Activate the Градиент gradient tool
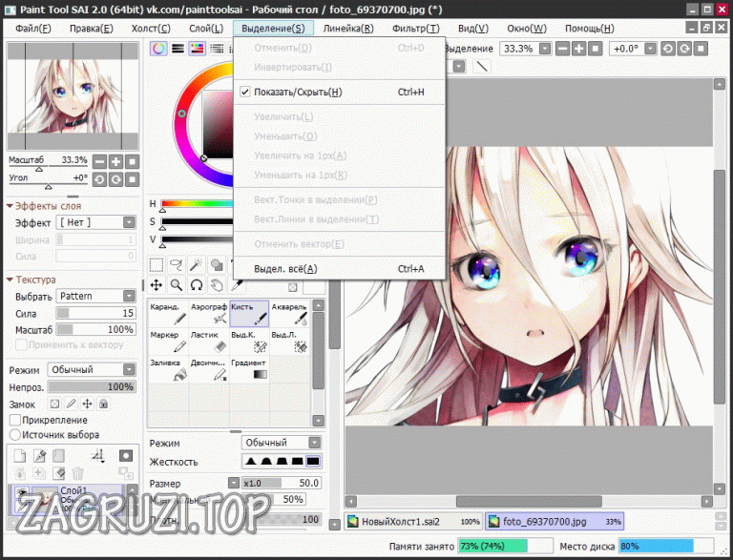This screenshot has width=733, height=560. coord(248,369)
